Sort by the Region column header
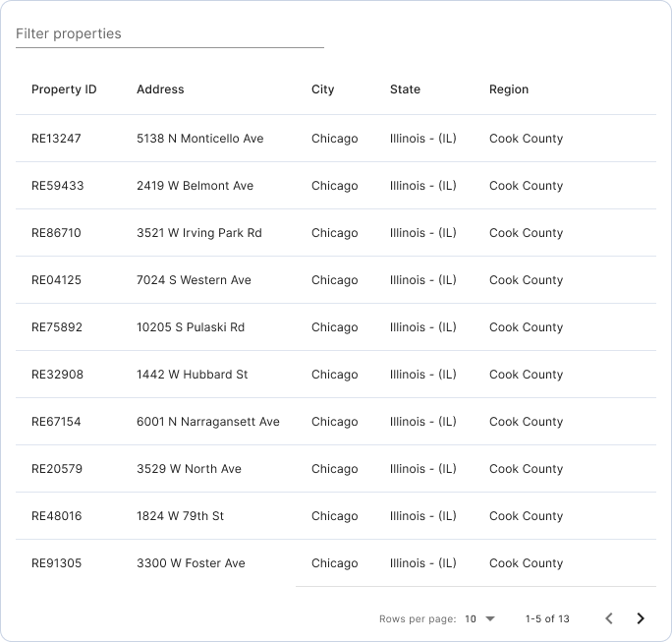672x642 pixels. point(509,89)
